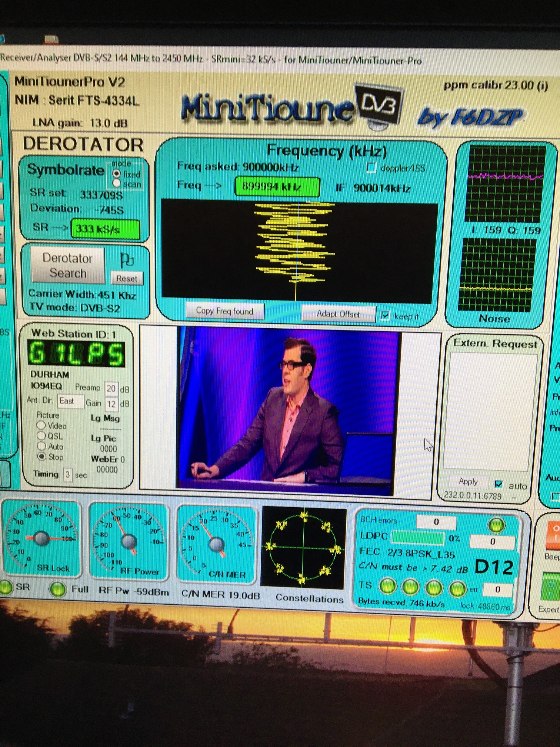Click the BCH errors count field
The height and width of the screenshot is (747, 560).
point(436,522)
